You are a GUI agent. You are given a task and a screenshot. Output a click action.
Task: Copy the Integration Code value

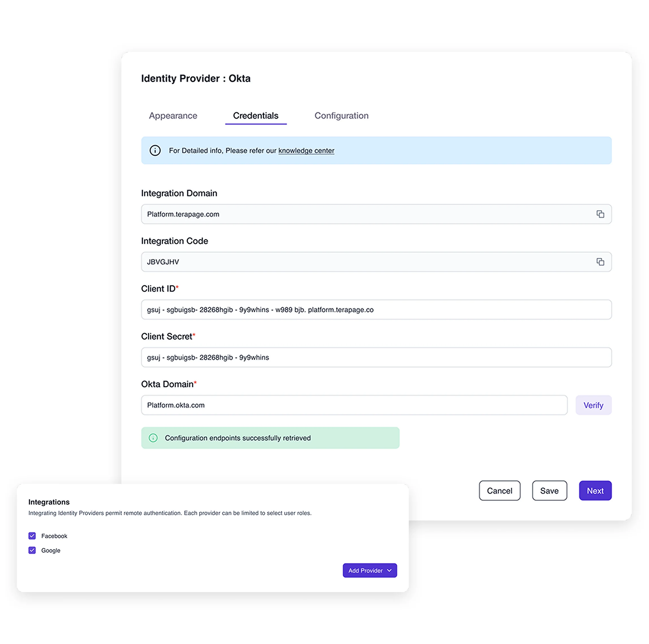(x=601, y=262)
